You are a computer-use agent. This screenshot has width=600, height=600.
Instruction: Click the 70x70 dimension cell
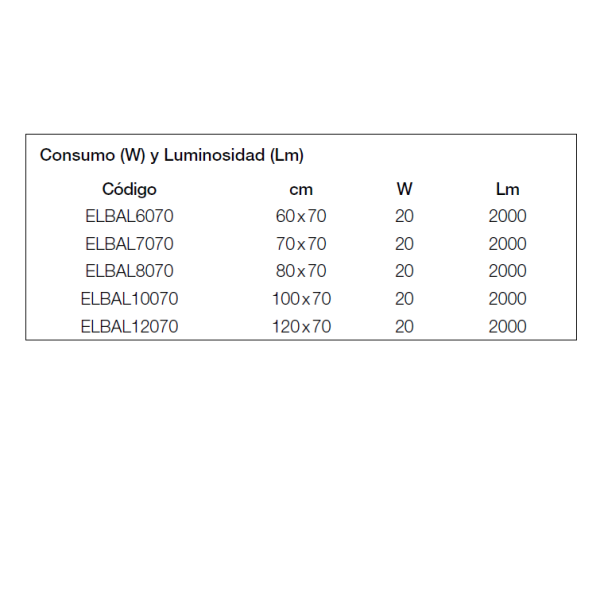(x=301, y=244)
